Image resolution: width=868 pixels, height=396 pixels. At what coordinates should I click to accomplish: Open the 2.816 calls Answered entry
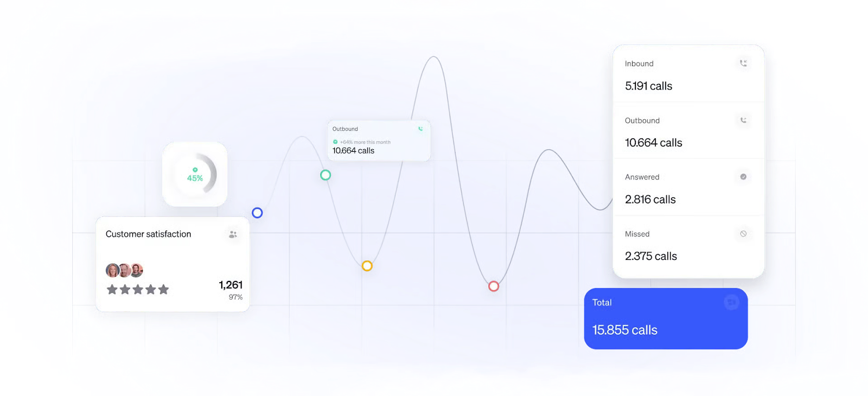pos(650,200)
